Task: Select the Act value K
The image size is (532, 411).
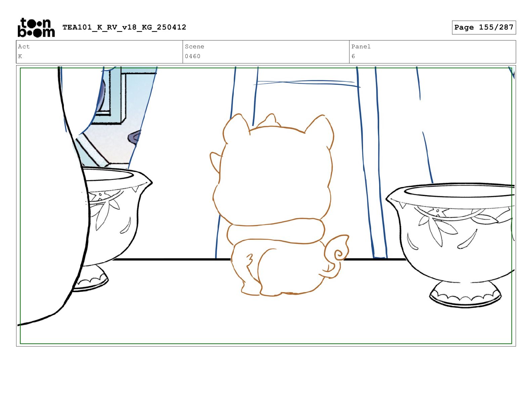Action: point(20,56)
